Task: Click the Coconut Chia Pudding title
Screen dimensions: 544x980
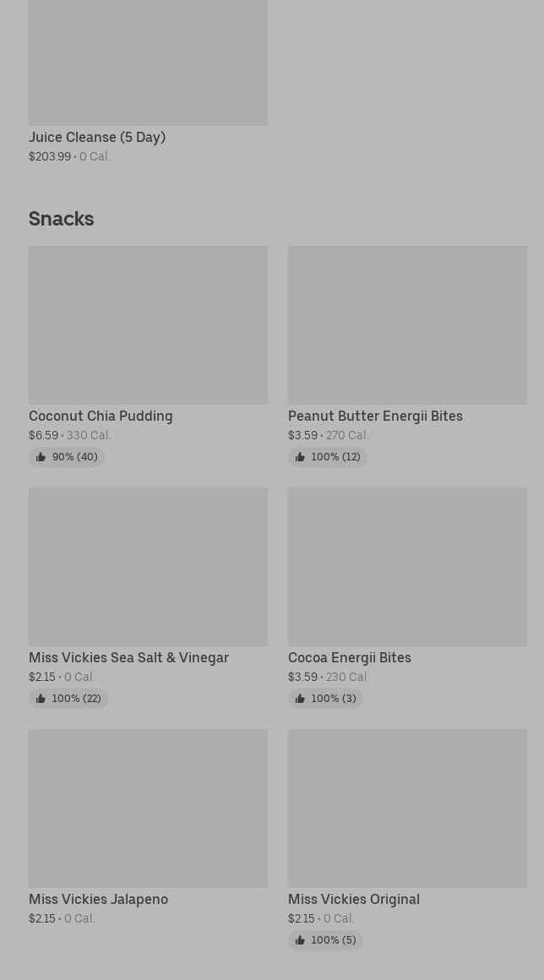Action: click(101, 416)
